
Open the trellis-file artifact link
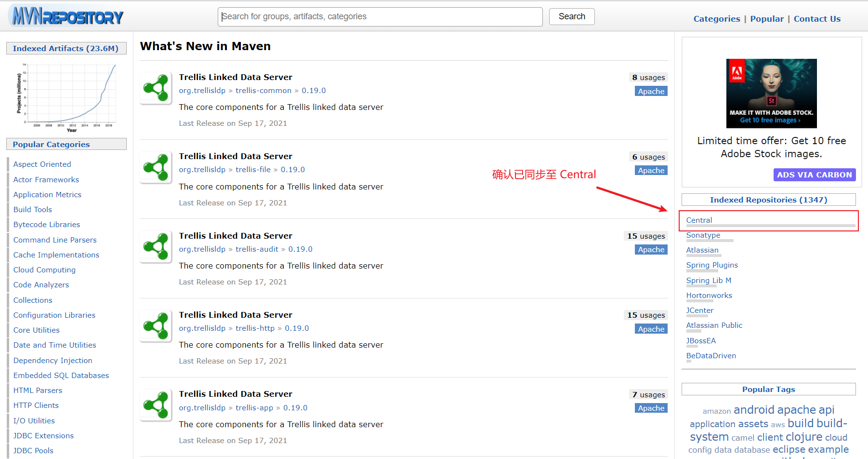point(253,170)
